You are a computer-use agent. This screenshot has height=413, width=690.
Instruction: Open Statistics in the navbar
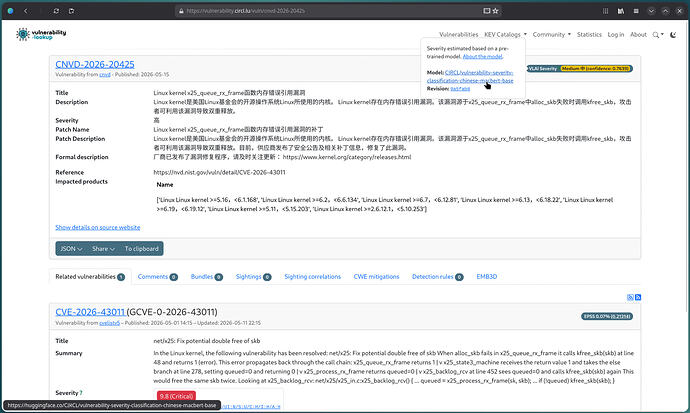589,34
